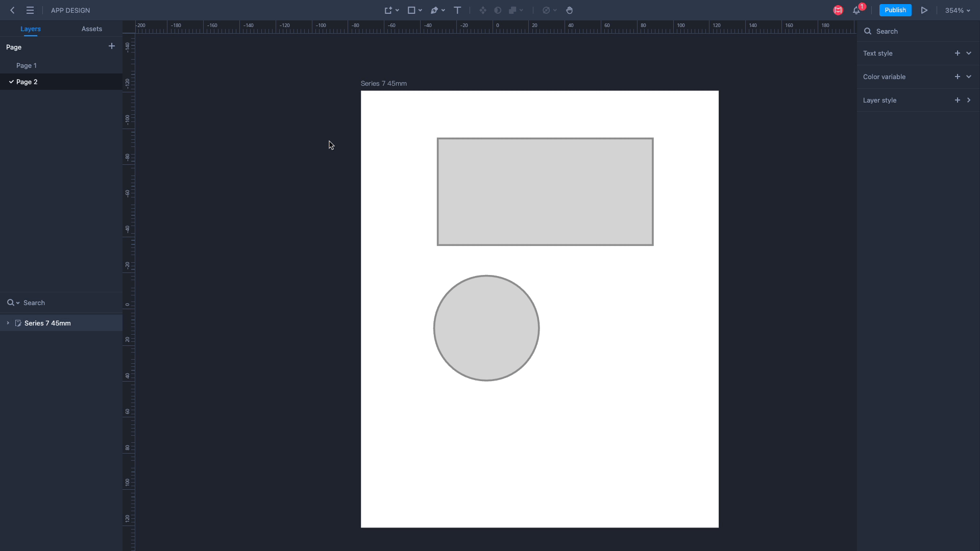
Task: Click the right panel search magnifier icon
Action: [x=868, y=31]
